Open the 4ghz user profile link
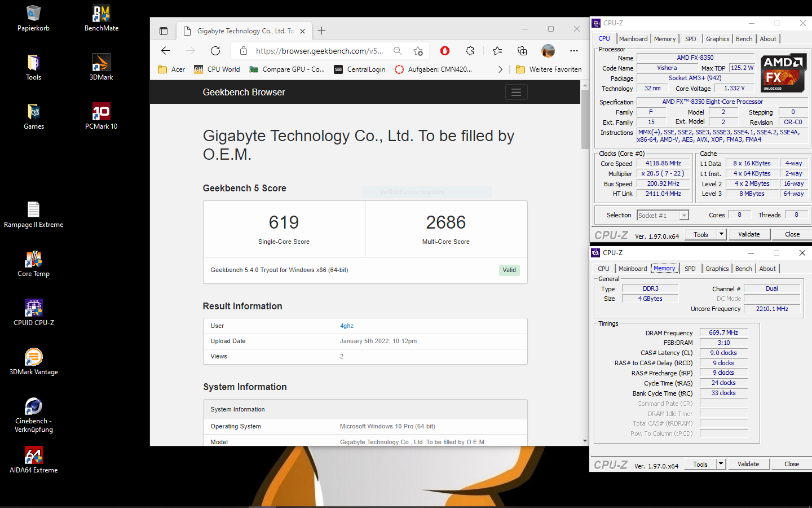 (347, 326)
